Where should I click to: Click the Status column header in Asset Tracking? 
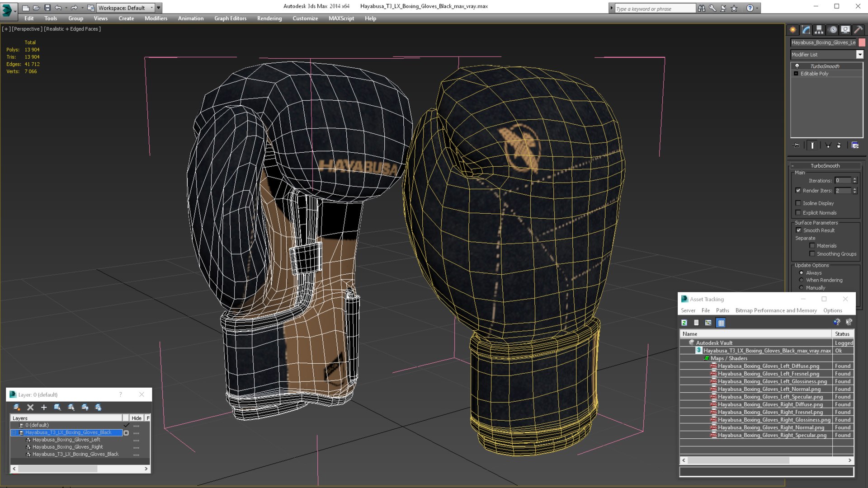pos(842,334)
